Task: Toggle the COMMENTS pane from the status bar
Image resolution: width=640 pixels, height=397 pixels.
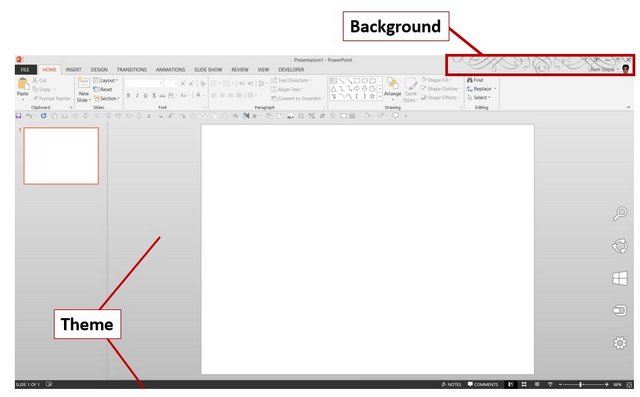Action: (x=483, y=384)
